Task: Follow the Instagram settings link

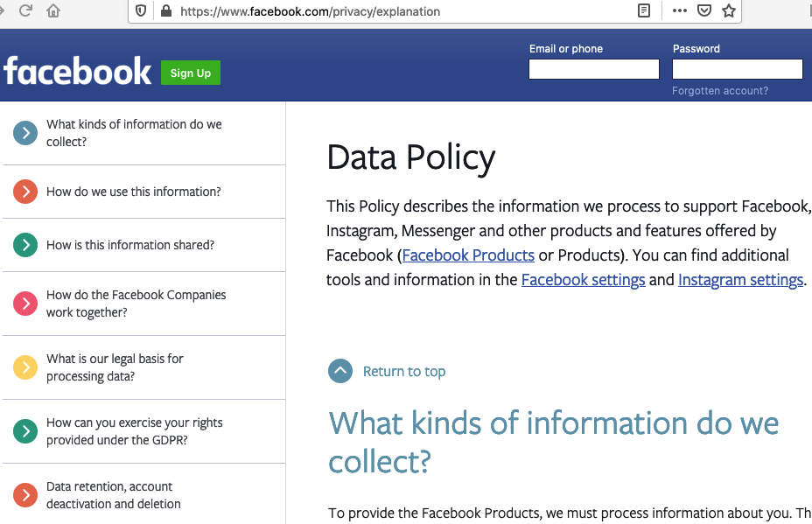Action: point(740,280)
